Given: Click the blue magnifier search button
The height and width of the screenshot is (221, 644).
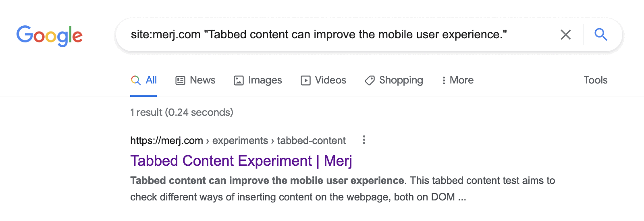Looking at the screenshot, I should pos(600,35).
